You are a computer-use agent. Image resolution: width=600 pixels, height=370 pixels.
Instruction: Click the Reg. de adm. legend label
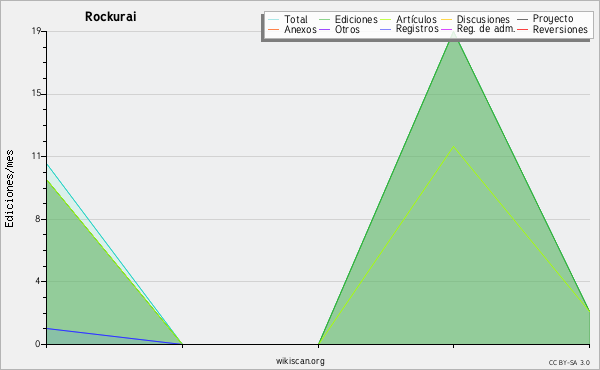pyautogui.click(x=486, y=29)
